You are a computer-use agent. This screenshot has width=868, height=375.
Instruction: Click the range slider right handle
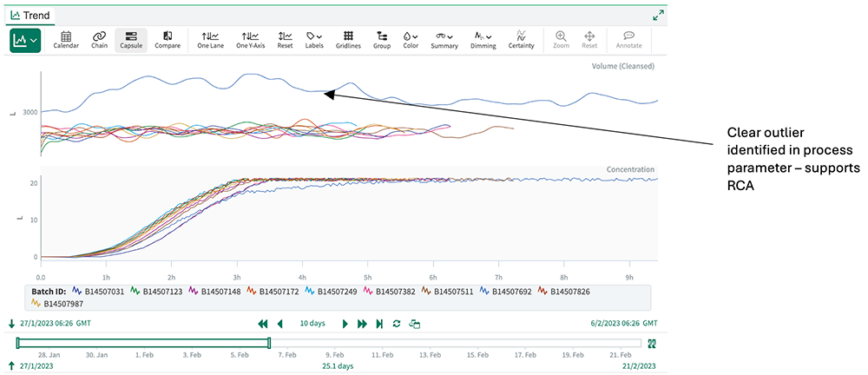[x=269, y=344]
